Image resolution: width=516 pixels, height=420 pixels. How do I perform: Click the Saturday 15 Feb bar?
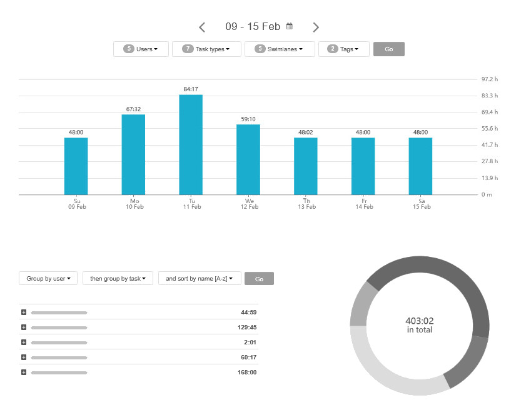click(420, 166)
